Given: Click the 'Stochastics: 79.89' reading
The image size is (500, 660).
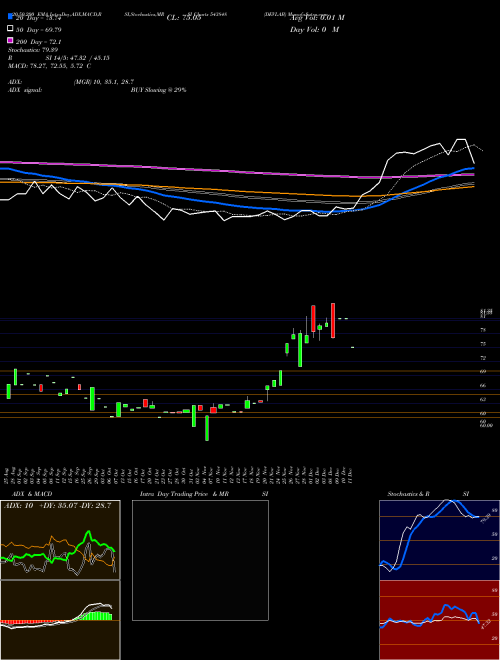Looking at the screenshot, I should pos(33,50).
